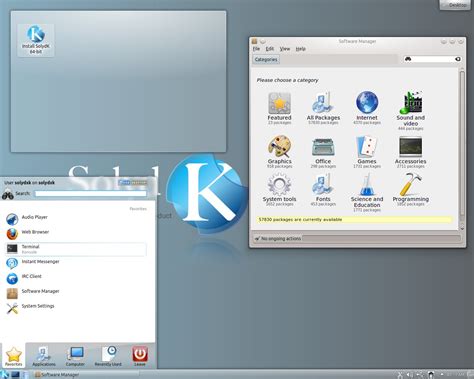The height and width of the screenshot is (379, 474).
Task: Open the File menu
Action: click(x=256, y=49)
